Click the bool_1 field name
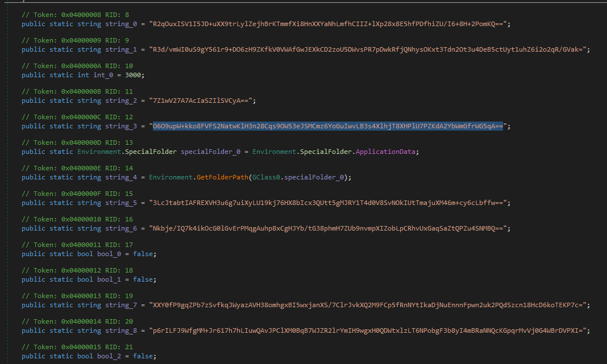The height and width of the screenshot is (364, 607). (109, 279)
